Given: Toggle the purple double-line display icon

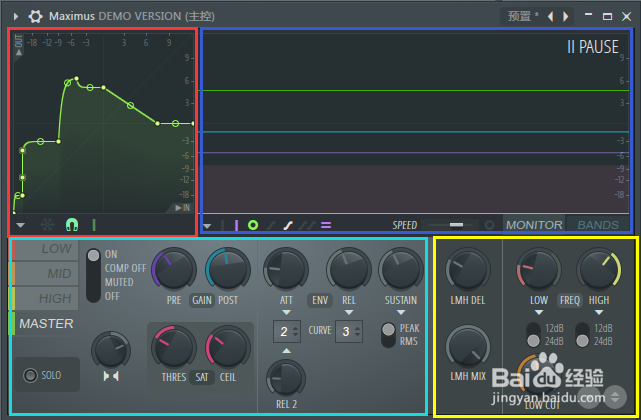Looking at the screenshot, I should (x=326, y=225).
